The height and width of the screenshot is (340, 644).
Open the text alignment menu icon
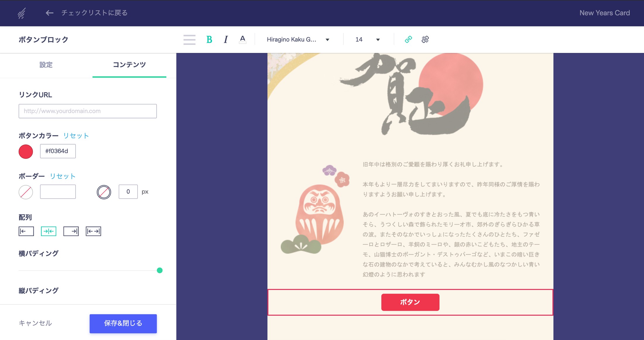[x=189, y=40]
